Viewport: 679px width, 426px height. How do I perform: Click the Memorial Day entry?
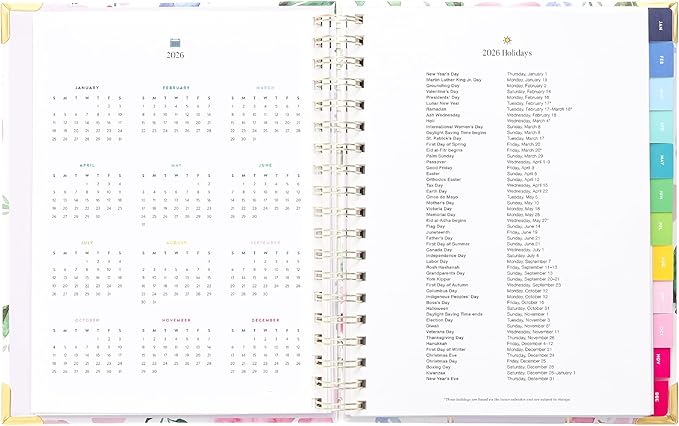(440, 215)
